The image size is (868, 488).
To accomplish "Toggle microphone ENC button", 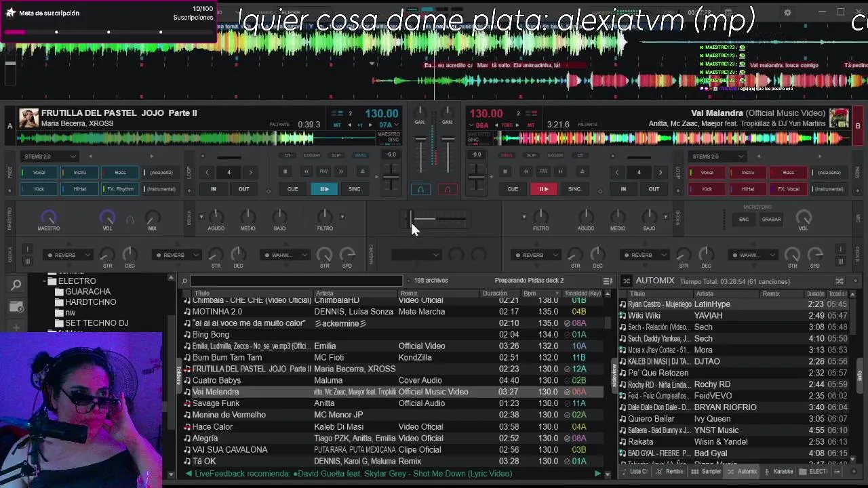I will click(744, 219).
